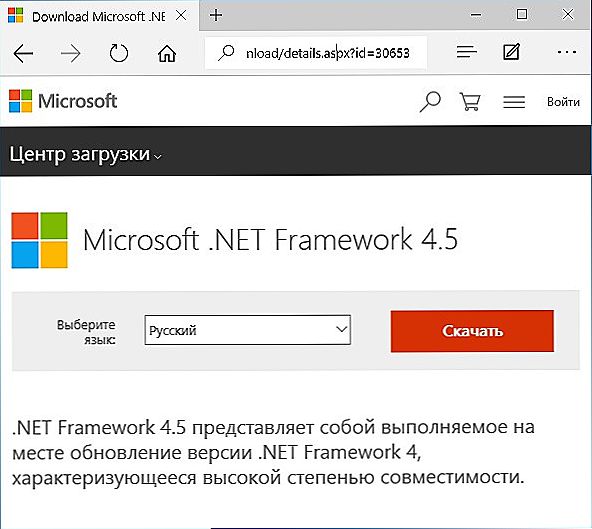Click the Войти sign-in link
This screenshot has width=592, height=529.
tap(563, 102)
